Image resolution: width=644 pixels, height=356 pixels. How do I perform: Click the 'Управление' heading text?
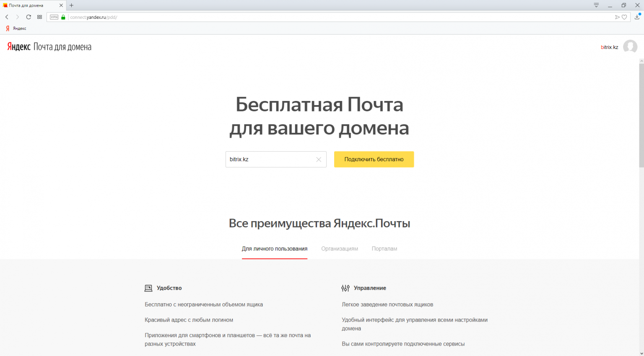pyautogui.click(x=370, y=288)
